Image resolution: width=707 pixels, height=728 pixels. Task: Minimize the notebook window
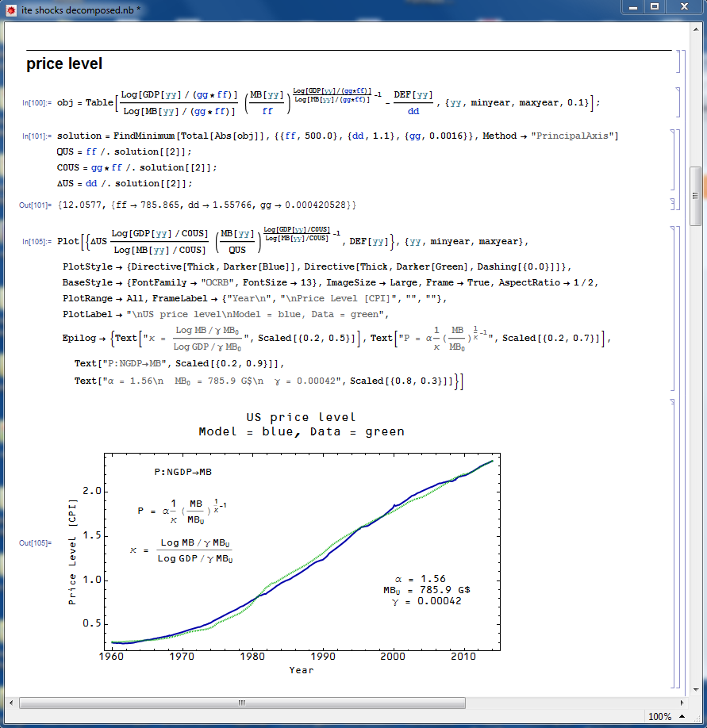click(x=632, y=6)
